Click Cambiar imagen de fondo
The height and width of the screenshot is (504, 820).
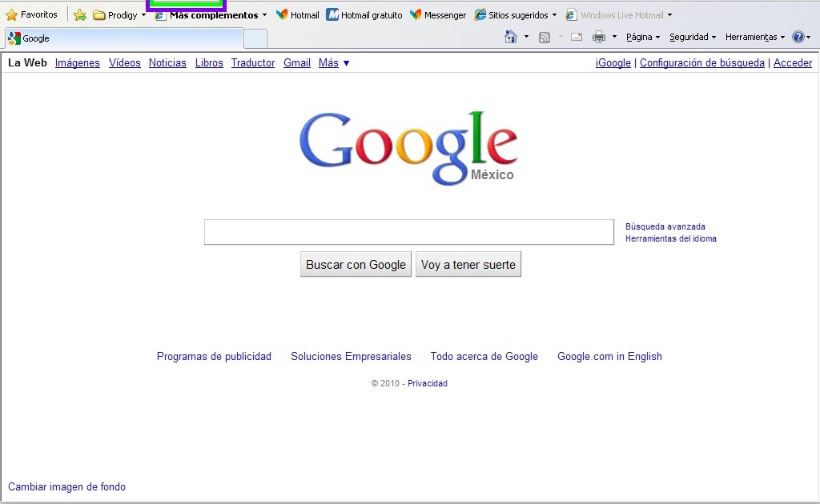(66, 486)
